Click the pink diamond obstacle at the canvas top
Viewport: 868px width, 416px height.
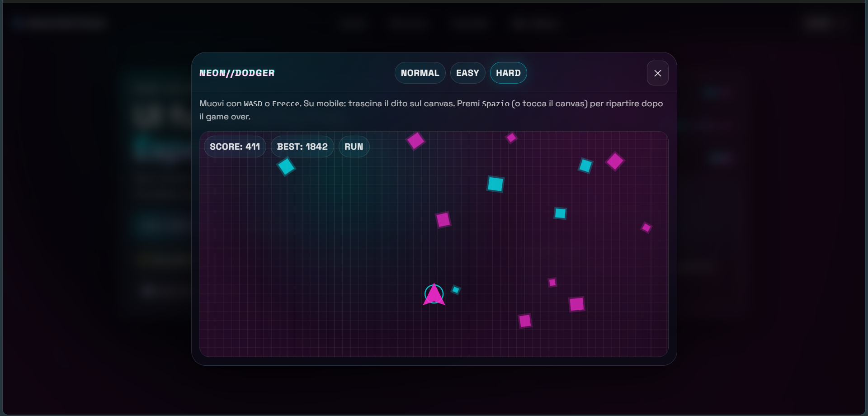coord(416,141)
